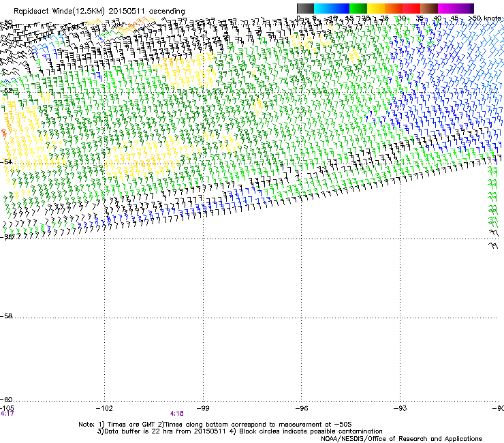Click the '-60' latitude axis label
Screen dimensions: 504x443
6,399
